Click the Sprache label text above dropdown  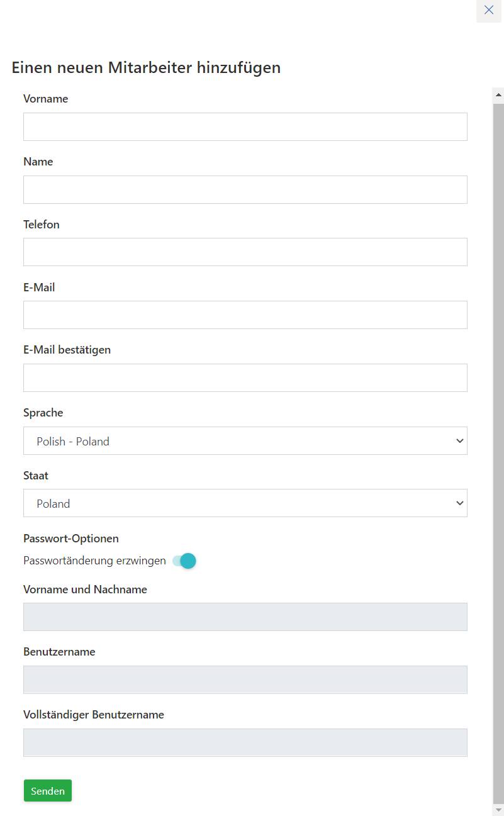[x=43, y=413]
